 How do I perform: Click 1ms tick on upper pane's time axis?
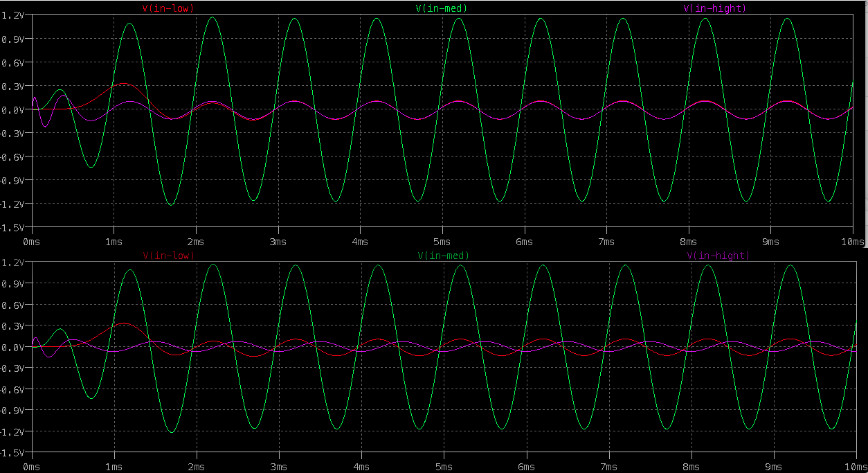[114, 242]
